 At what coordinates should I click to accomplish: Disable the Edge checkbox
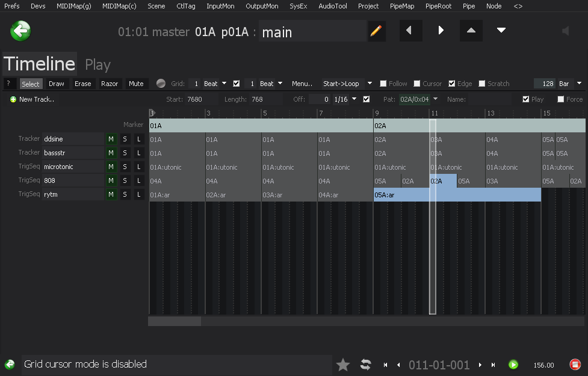[x=452, y=84]
